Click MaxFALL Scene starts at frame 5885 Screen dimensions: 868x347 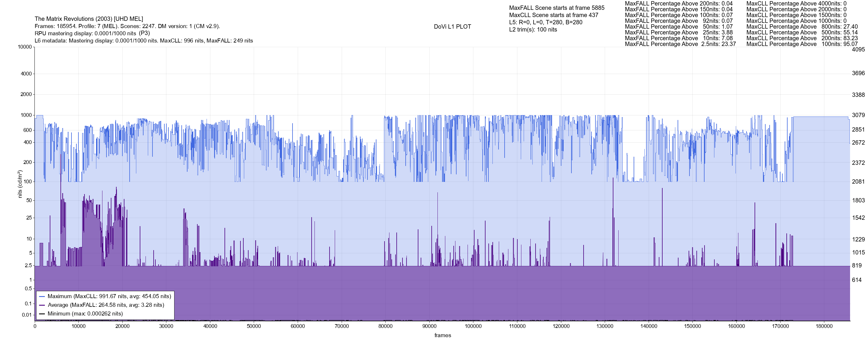coord(557,8)
